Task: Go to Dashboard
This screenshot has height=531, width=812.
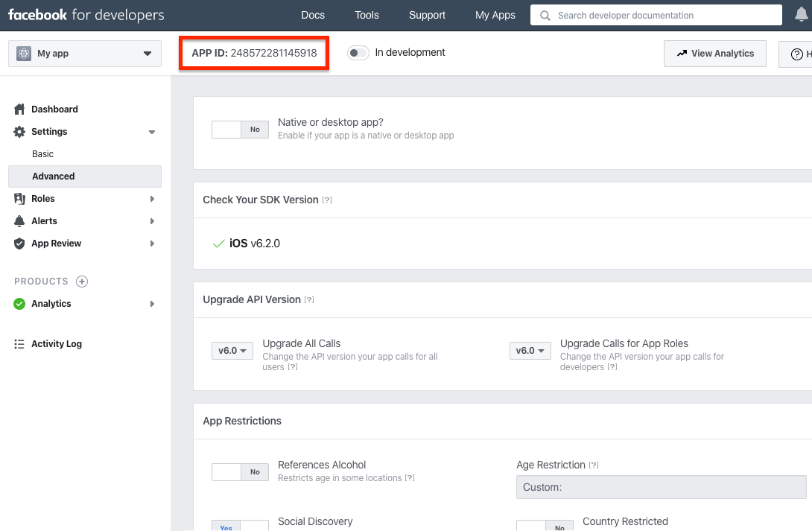Action: 54,109
